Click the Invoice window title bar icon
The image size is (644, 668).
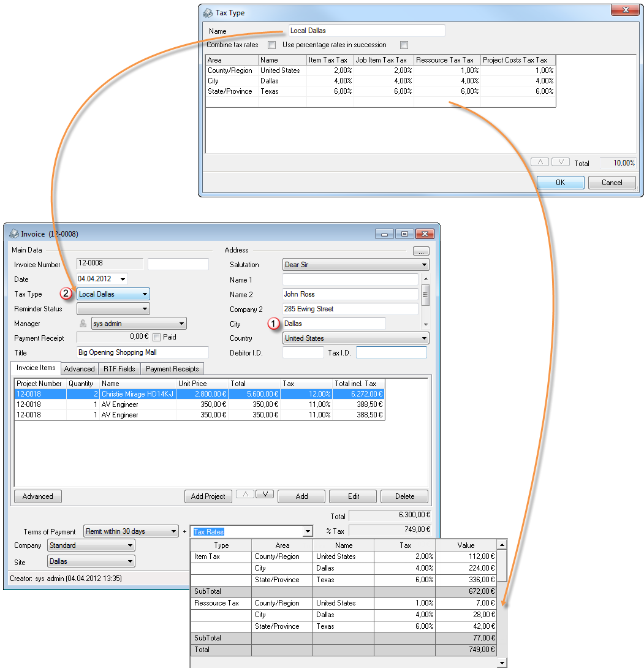tap(14, 233)
